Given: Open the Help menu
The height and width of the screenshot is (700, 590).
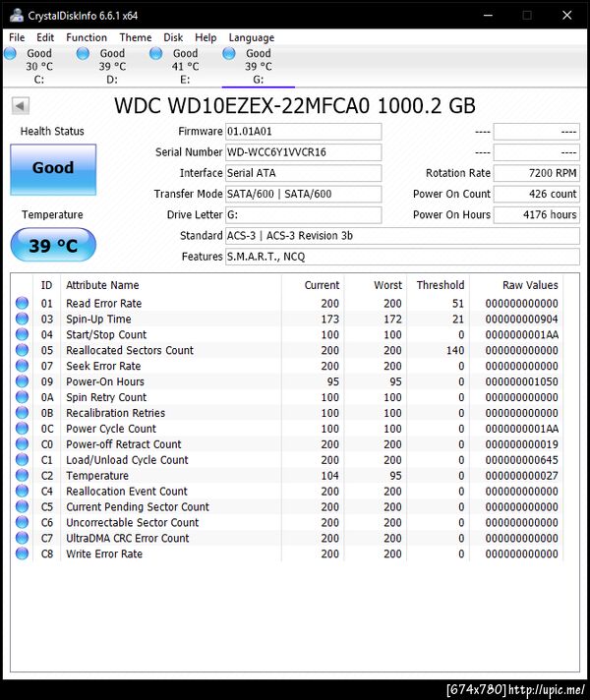Looking at the screenshot, I should pos(206,37).
